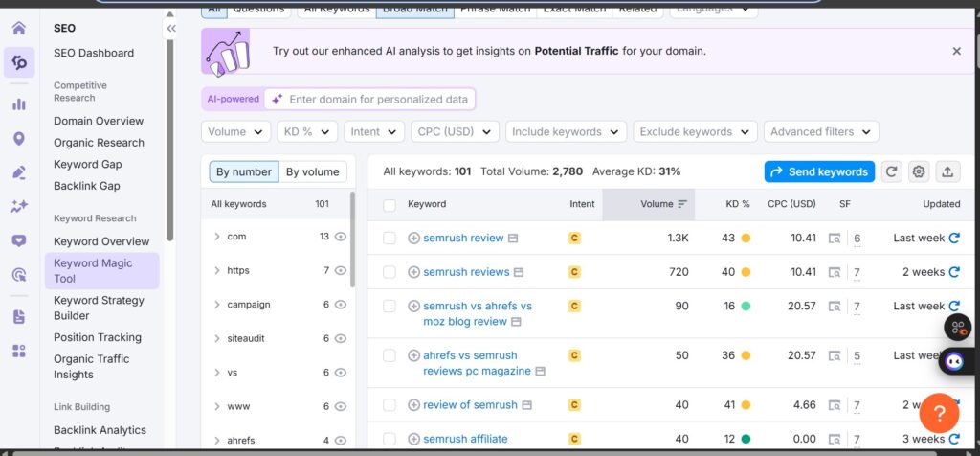Screen dimensions: 980x456
Task: Open the Intent filter dropdown
Action: pos(374,132)
